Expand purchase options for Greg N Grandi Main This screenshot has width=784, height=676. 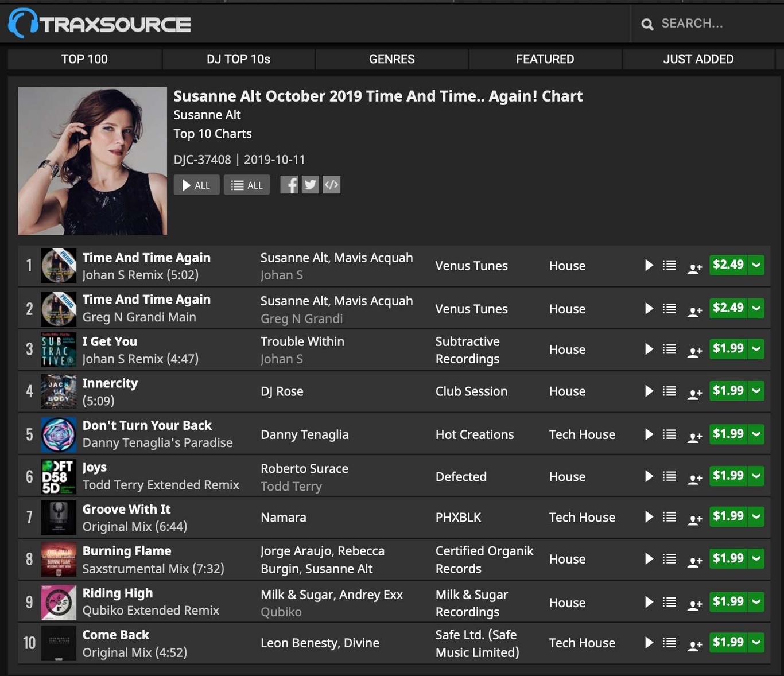pyautogui.click(x=756, y=308)
